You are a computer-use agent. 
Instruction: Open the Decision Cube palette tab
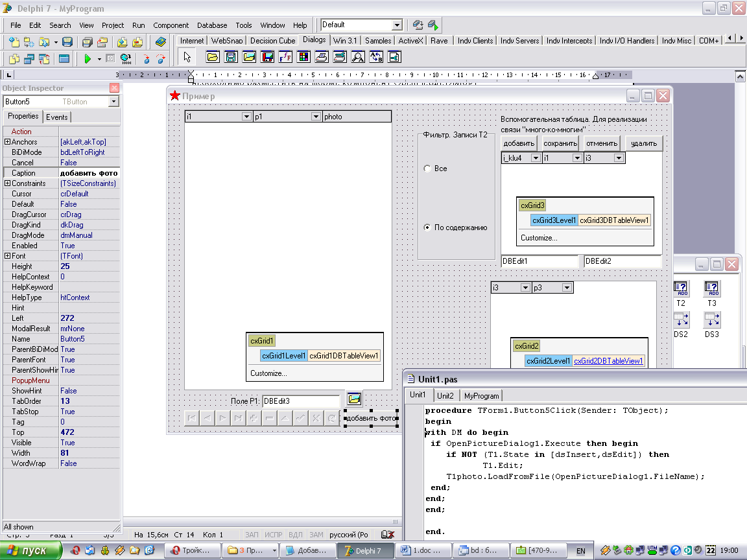[x=272, y=41]
